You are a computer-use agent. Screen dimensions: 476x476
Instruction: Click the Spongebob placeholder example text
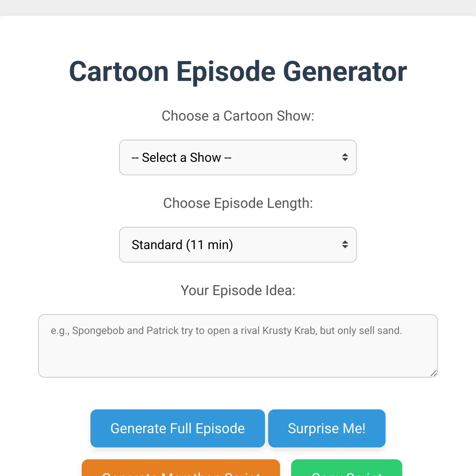(226, 330)
